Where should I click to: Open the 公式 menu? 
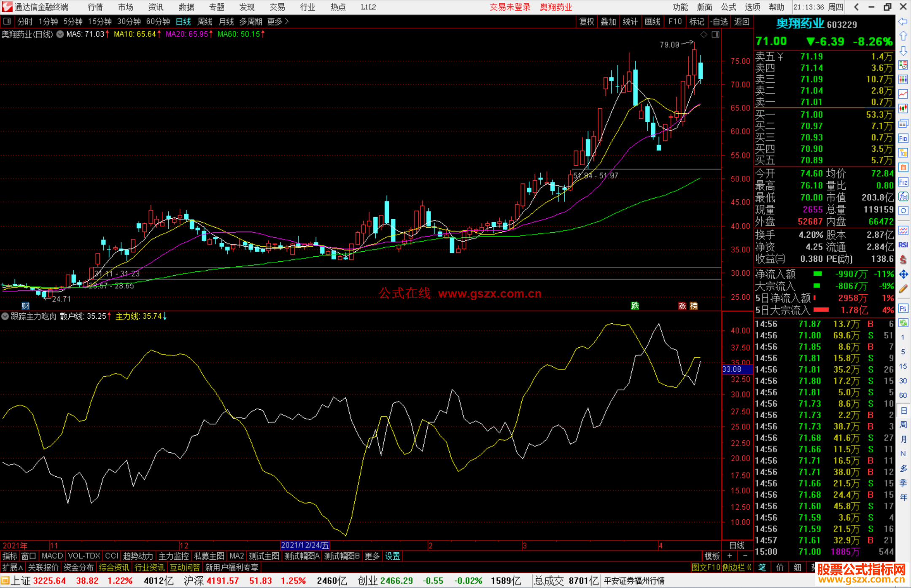pos(728,7)
